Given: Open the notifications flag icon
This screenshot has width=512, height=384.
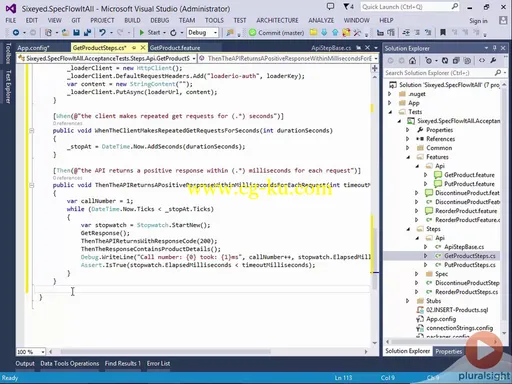Looking at the screenshot, I should pyautogui.click(x=348, y=7).
